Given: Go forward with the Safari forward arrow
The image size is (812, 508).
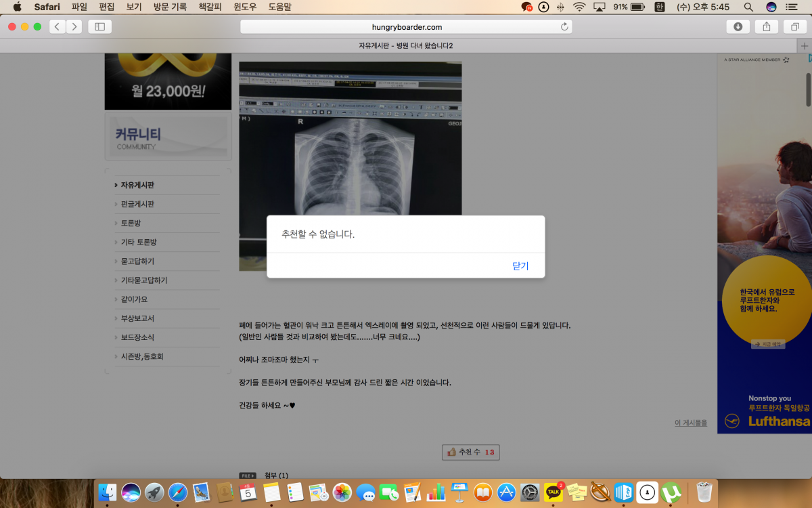Looking at the screenshot, I should pos(74,26).
